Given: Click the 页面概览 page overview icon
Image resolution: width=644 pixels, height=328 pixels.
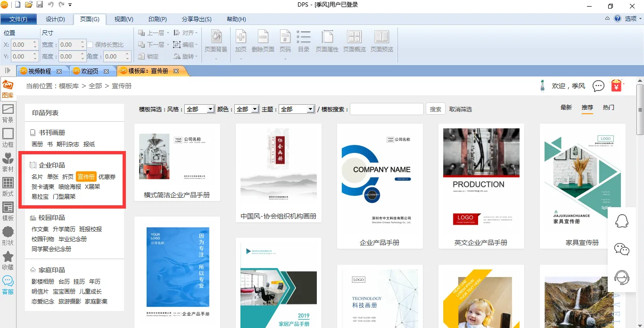Looking at the screenshot, I should [354, 42].
